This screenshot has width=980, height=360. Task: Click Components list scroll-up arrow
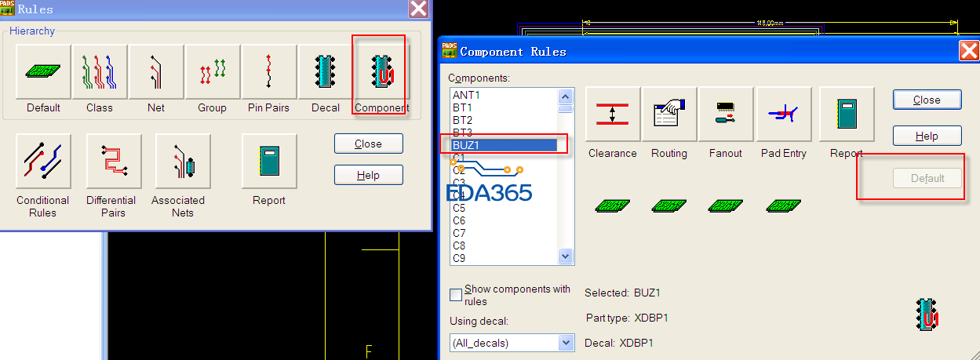(566, 96)
